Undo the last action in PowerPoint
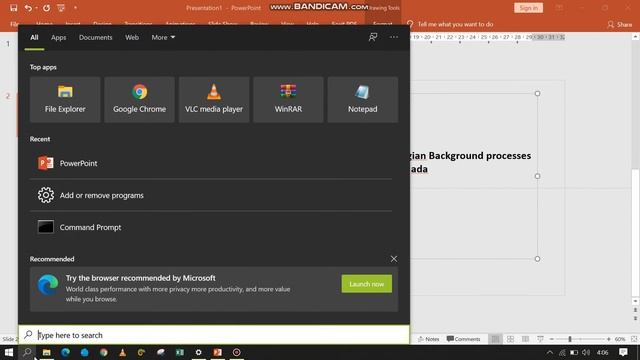Image resolution: width=640 pixels, height=360 pixels. coord(28,8)
